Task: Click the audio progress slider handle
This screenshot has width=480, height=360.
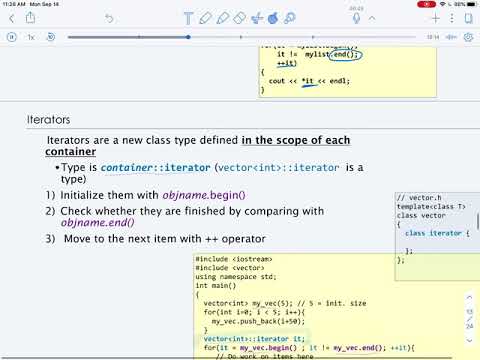Action: (x=188, y=37)
